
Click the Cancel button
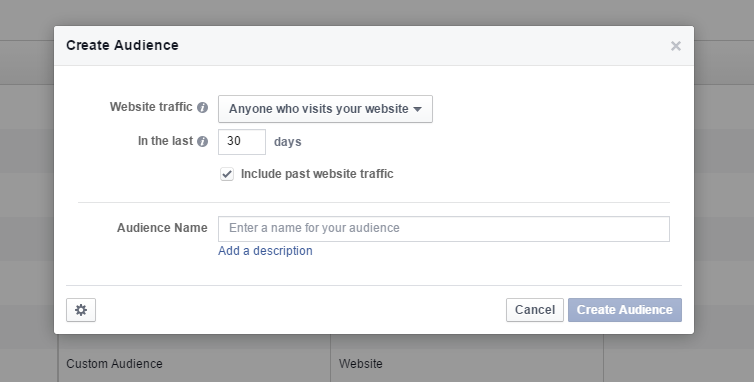coord(535,310)
